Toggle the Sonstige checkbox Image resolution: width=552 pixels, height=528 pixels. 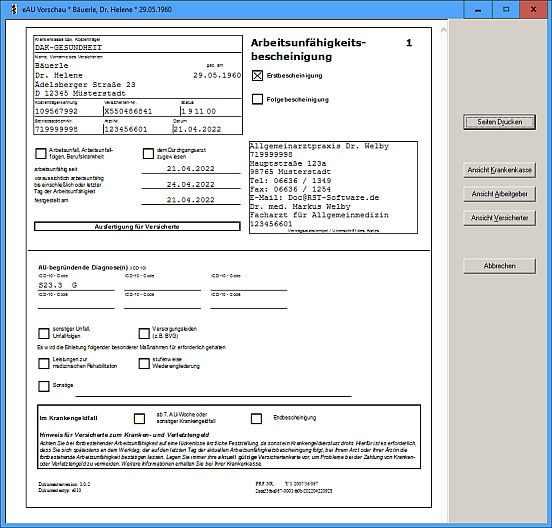pyautogui.click(x=44, y=386)
